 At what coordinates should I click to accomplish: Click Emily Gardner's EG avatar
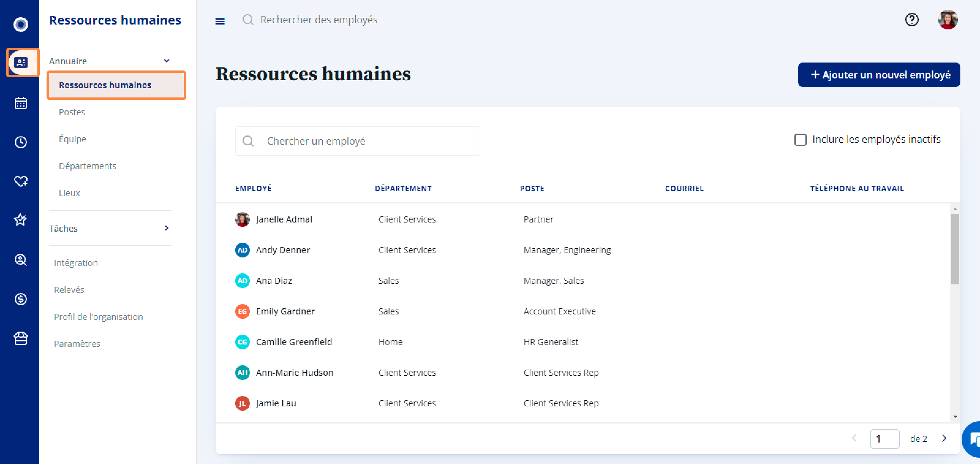(242, 311)
